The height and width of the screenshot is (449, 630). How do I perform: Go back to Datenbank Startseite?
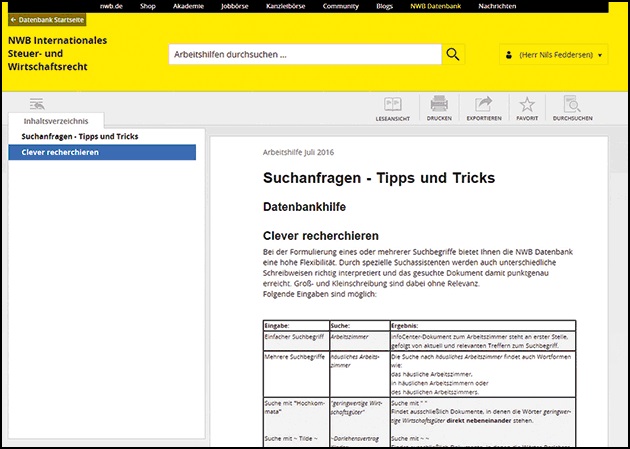coord(46,19)
